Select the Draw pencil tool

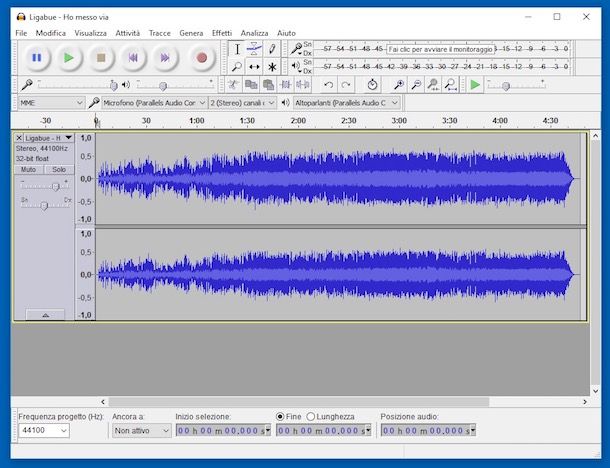pos(272,49)
